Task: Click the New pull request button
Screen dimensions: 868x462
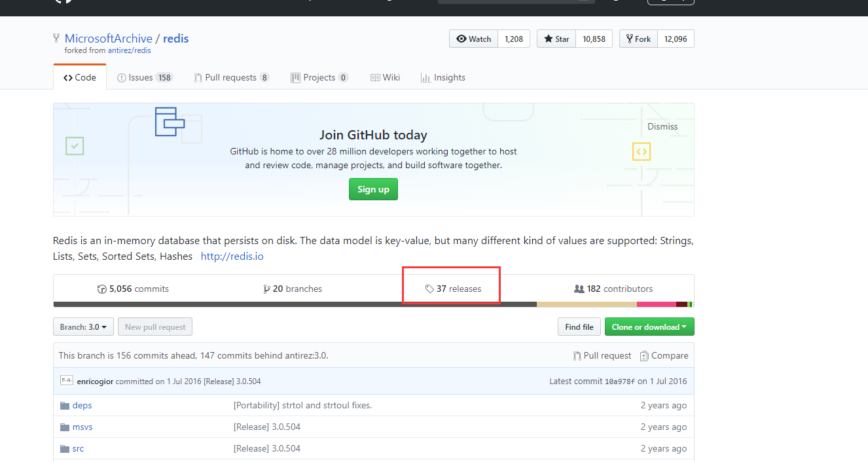Action: [156, 327]
